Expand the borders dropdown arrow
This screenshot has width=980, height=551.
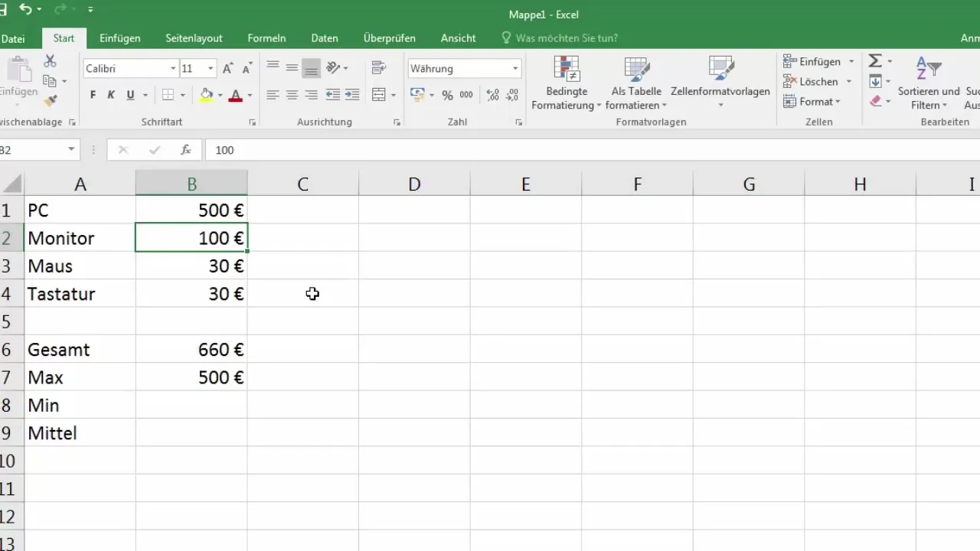coord(182,96)
